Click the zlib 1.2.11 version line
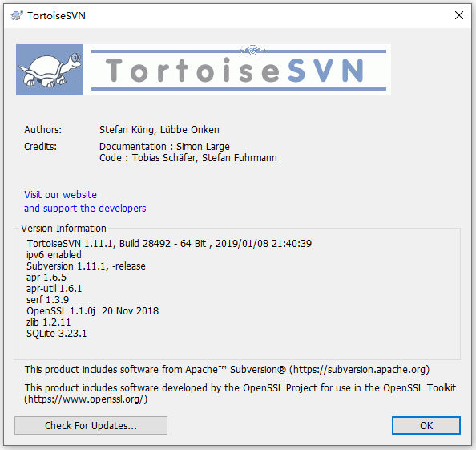 pyautogui.click(x=49, y=322)
